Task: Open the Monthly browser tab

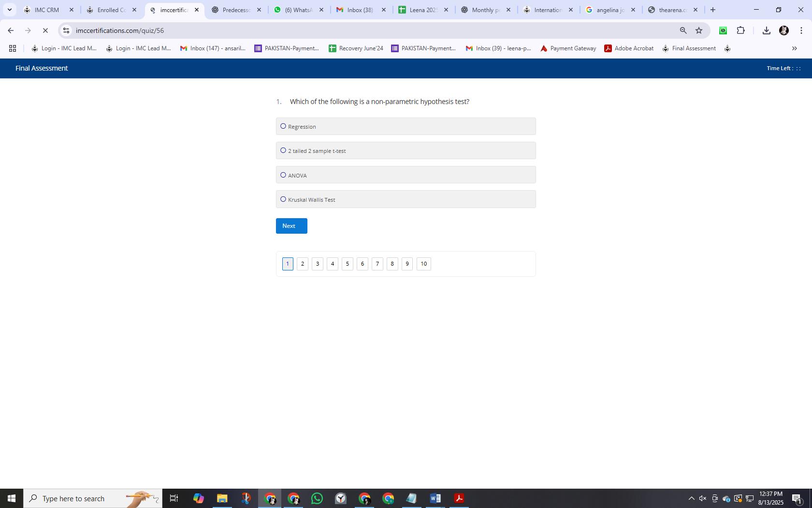Action: (486, 10)
